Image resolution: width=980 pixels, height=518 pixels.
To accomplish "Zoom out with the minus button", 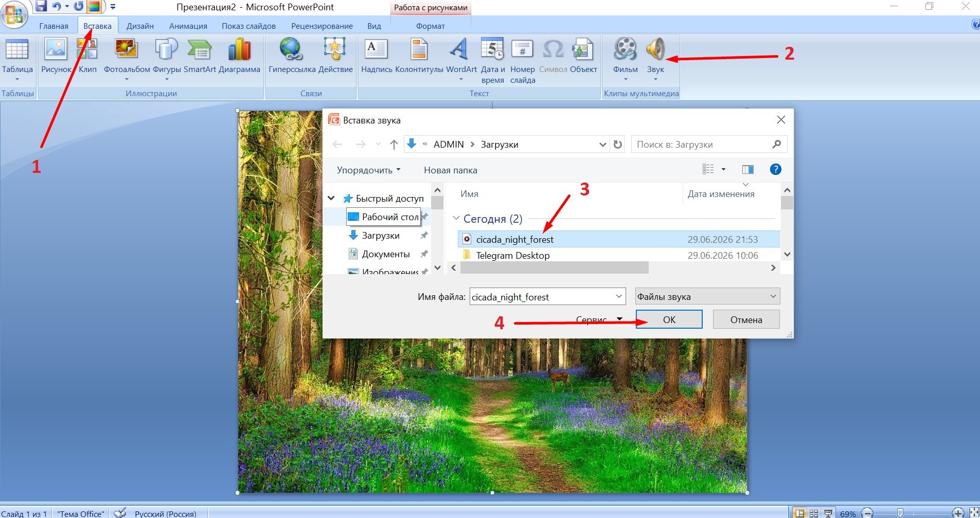I will [867, 513].
